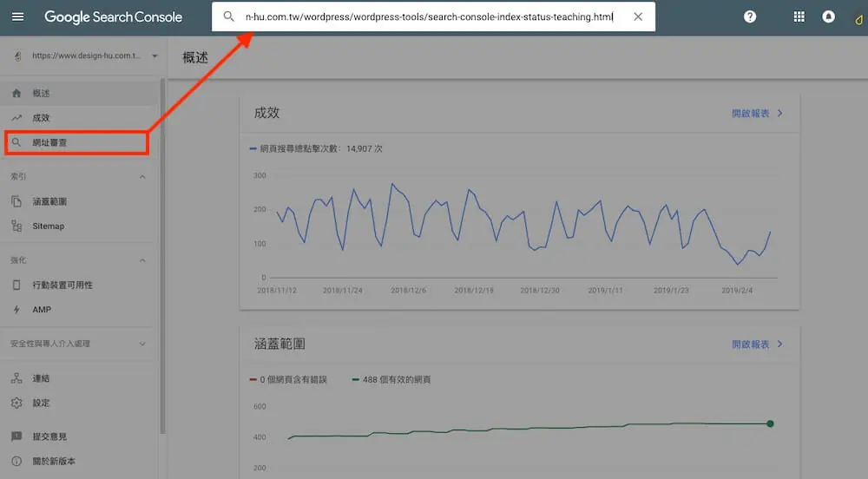Click the 概述 page heading
Image resolution: width=868 pixels, height=479 pixels.
[195, 57]
